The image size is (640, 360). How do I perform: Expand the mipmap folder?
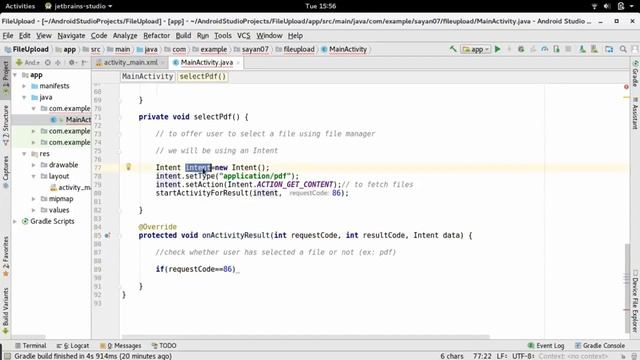(x=33, y=199)
